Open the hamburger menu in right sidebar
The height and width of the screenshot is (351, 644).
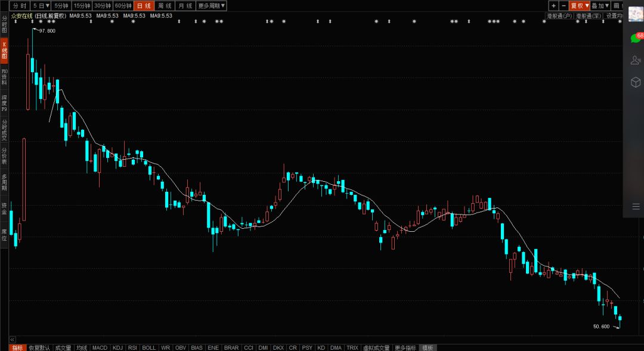click(x=636, y=207)
